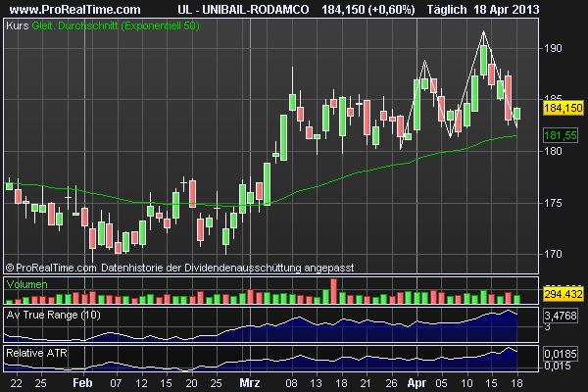The width and height of the screenshot is (588, 392).
Task: Click the 3,4768 ATR value box
Action: [561, 316]
